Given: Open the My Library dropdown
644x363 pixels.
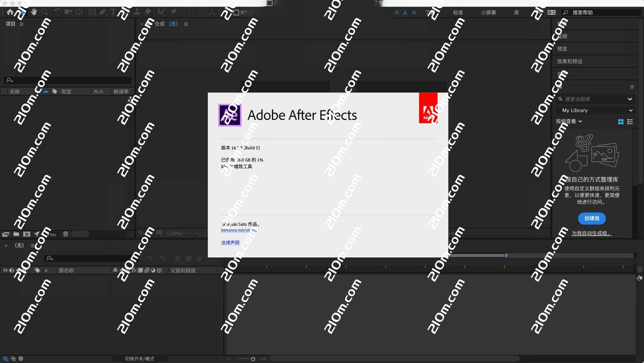Looking at the screenshot, I should click(x=595, y=110).
